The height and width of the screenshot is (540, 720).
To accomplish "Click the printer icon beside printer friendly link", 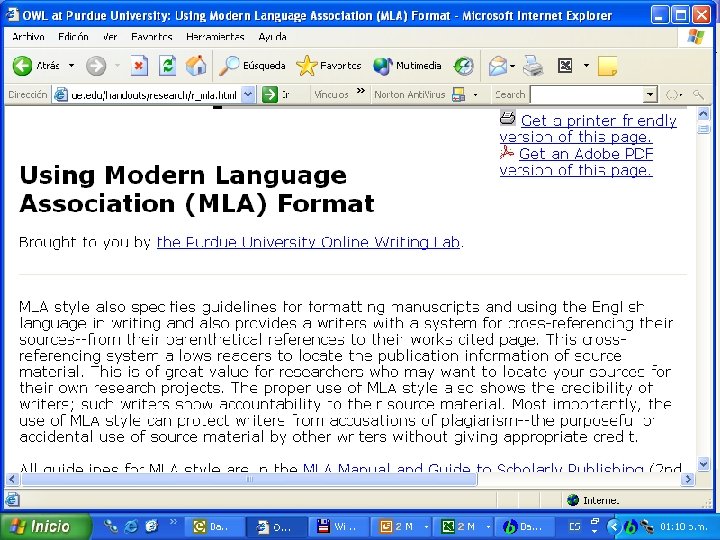I will pos(507,118).
